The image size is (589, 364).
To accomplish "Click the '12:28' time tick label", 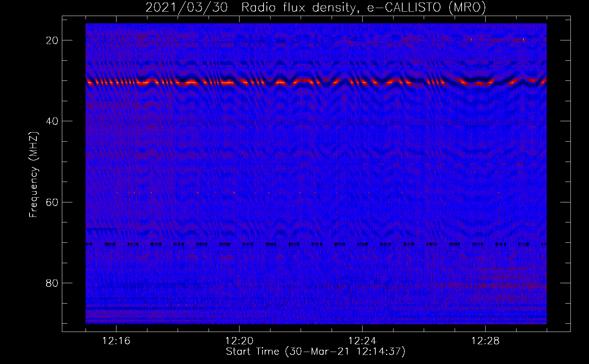I will coord(485,341).
